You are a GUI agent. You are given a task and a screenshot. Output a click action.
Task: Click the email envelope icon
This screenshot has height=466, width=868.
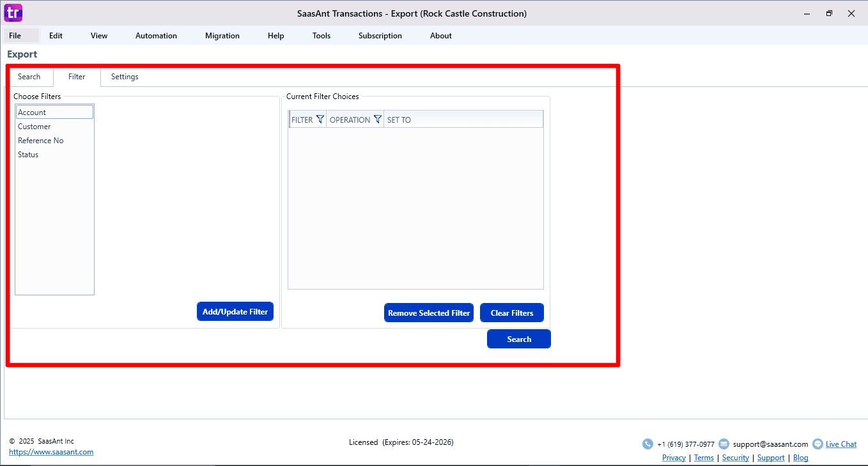(724, 444)
